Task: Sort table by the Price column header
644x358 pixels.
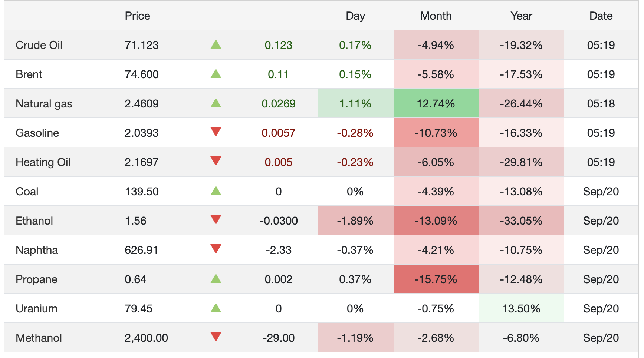Action: [x=137, y=16]
